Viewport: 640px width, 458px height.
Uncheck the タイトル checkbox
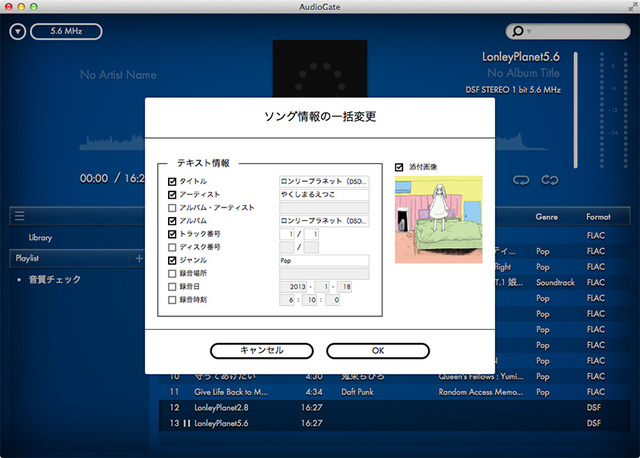pos(173,182)
